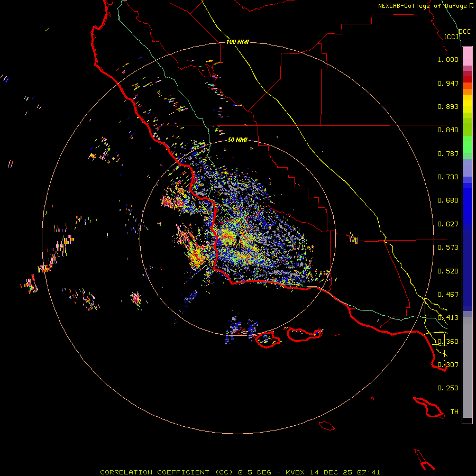This screenshot has height=476, width=476.
Task: Click the DCC label above the color bar
Action: (465, 32)
